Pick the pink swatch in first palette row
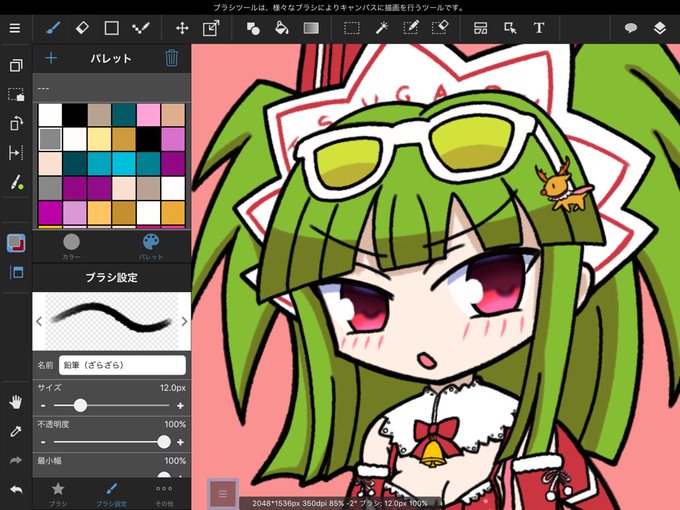This screenshot has width=680, height=510. pyautogui.click(x=149, y=115)
